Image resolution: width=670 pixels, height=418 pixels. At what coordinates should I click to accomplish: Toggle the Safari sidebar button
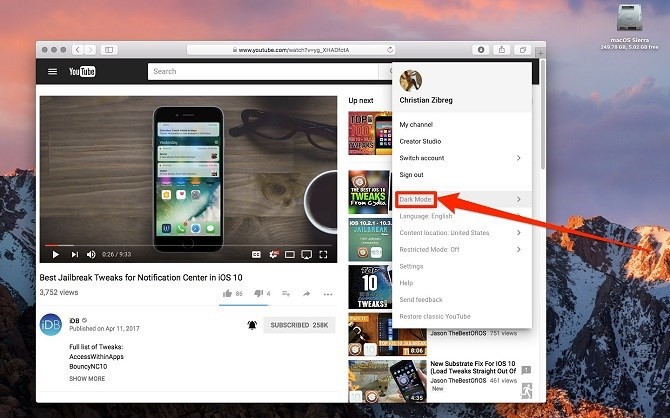click(109, 50)
